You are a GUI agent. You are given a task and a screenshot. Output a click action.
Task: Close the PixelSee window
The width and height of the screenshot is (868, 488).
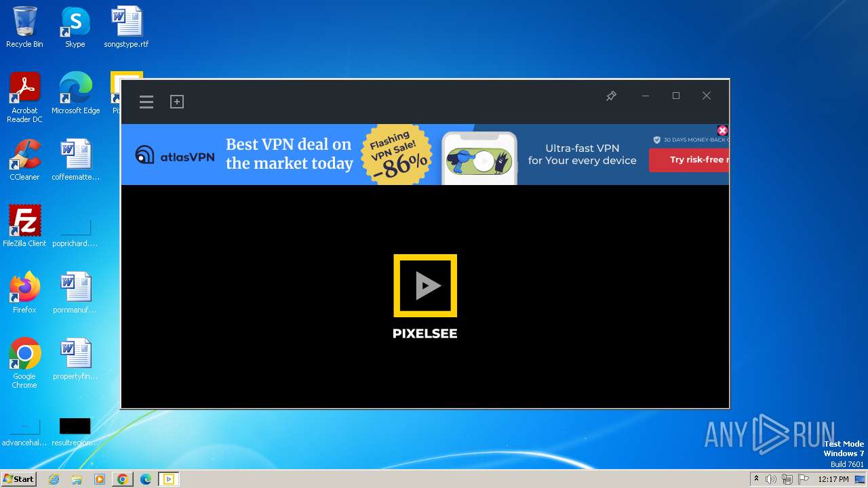click(x=707, y=96)
